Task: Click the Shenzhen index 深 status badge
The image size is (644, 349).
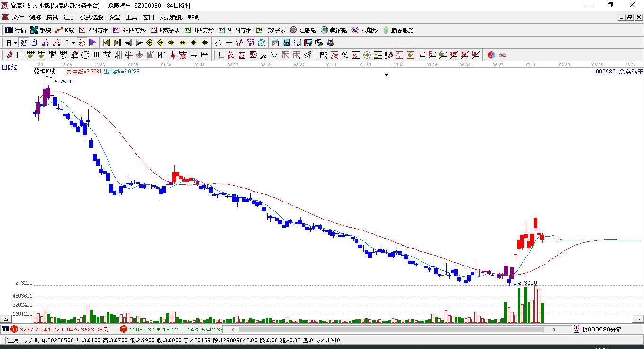Action: [x=123, y=330]
